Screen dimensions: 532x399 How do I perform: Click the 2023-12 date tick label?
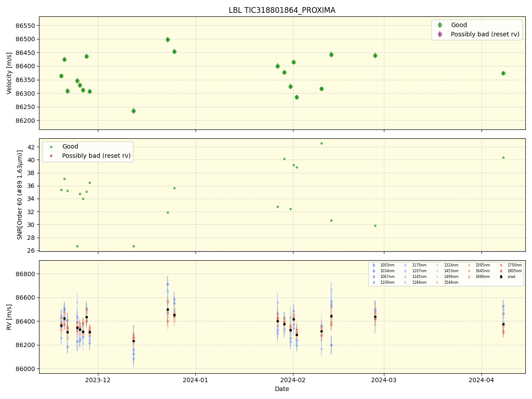tap(98, 380)
